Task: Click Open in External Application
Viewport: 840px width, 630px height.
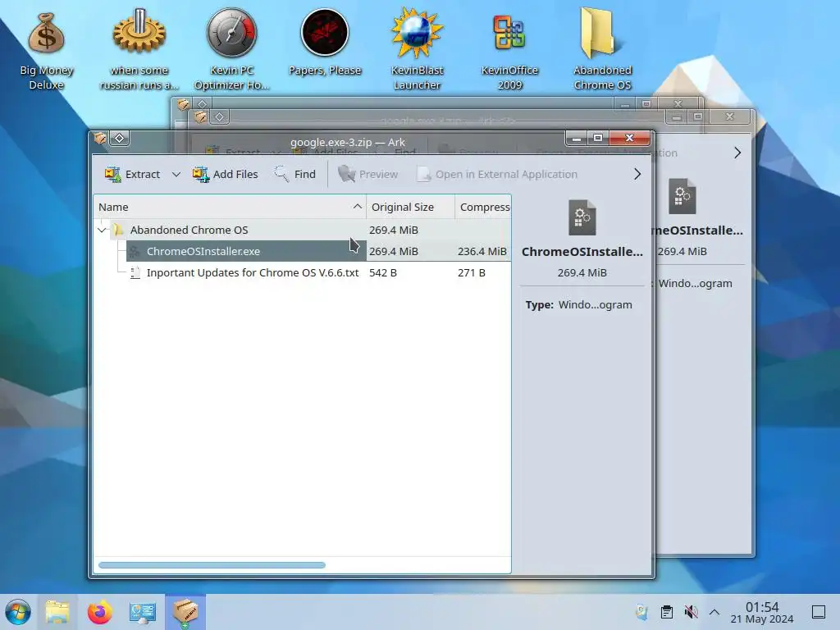Action: point(497,174)
